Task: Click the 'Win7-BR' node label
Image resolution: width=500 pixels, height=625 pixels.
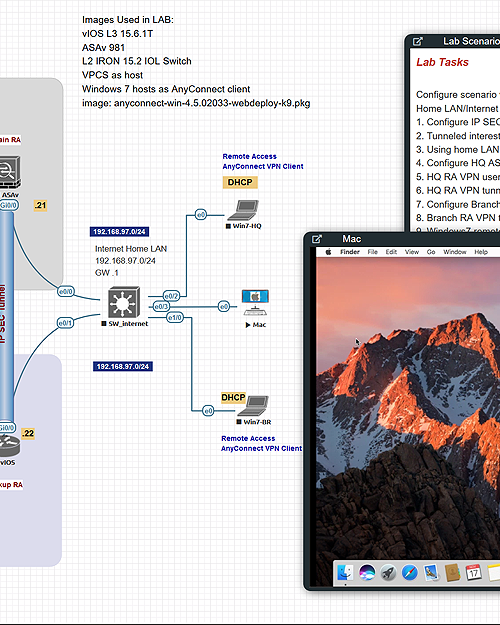Action: pyautogui.click(x=257, y=422)
